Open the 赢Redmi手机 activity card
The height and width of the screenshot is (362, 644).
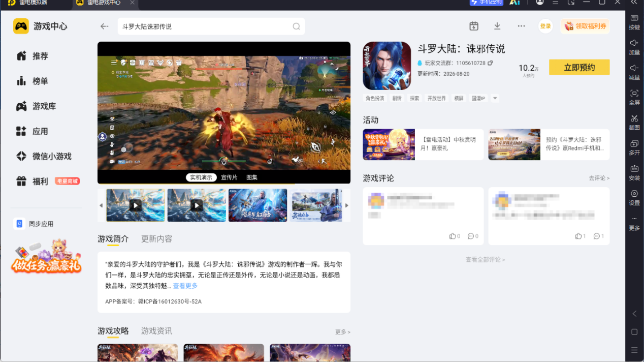[x=549, y=144]
